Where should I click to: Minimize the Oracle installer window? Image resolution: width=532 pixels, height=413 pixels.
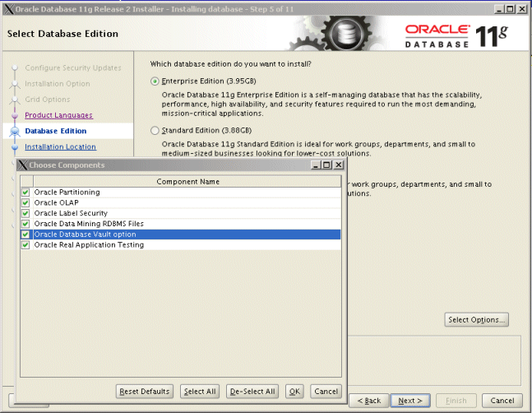499,9
